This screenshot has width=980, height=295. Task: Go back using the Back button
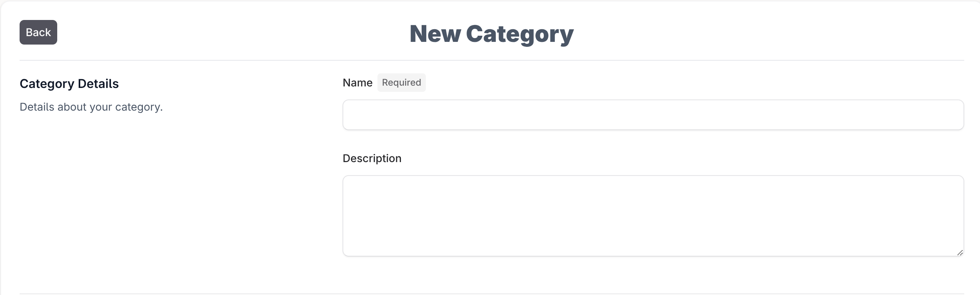[38, 32]
